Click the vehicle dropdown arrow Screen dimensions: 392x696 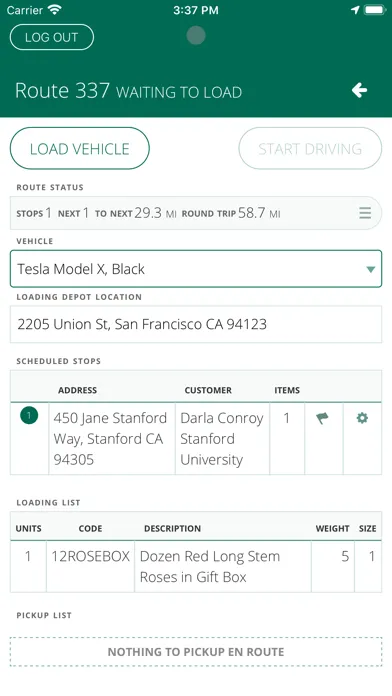click(x=371, y=269)
